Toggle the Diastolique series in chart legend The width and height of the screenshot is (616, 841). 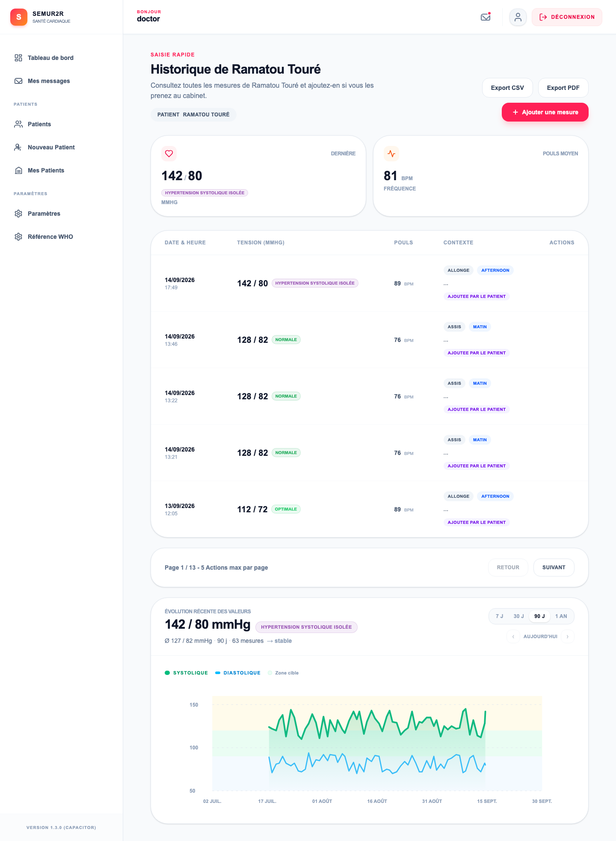point(238,673)
